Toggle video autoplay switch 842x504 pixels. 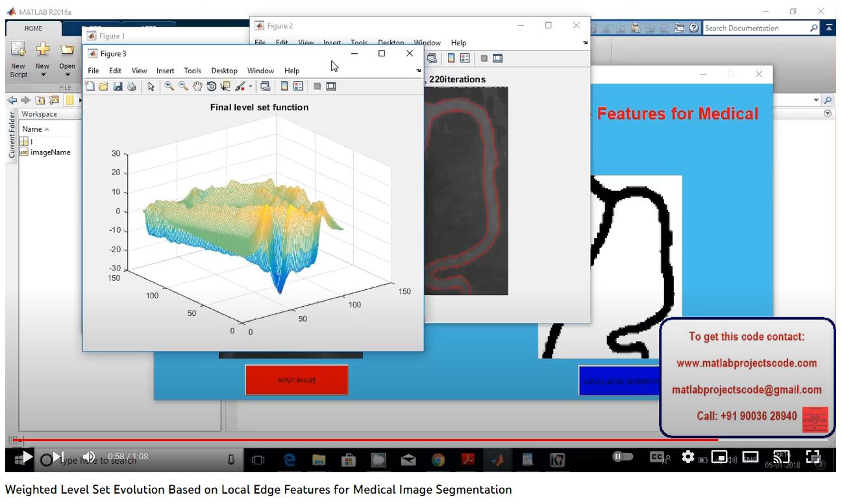pyautogui.click(x=622, y=457)
